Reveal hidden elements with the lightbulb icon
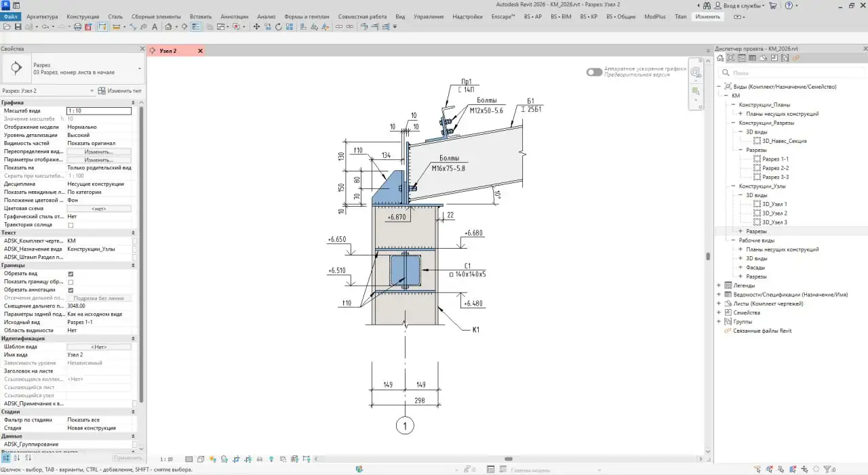 coord(271,459)
